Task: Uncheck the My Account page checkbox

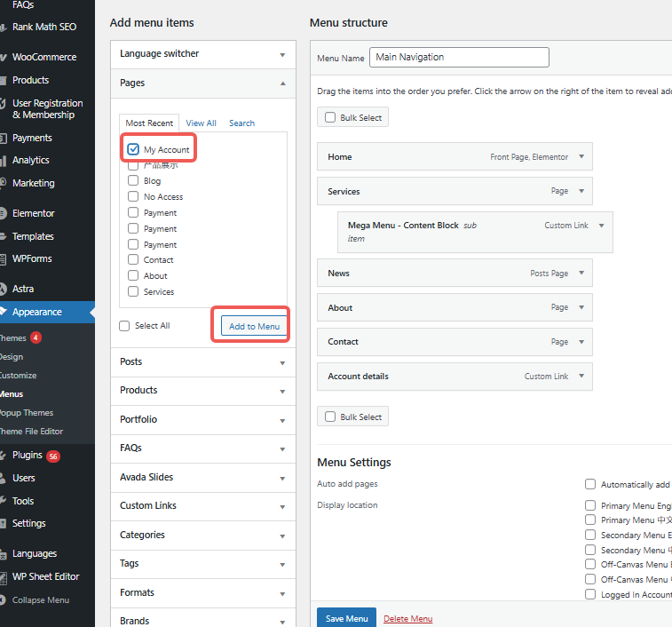Action: (133, 149)
